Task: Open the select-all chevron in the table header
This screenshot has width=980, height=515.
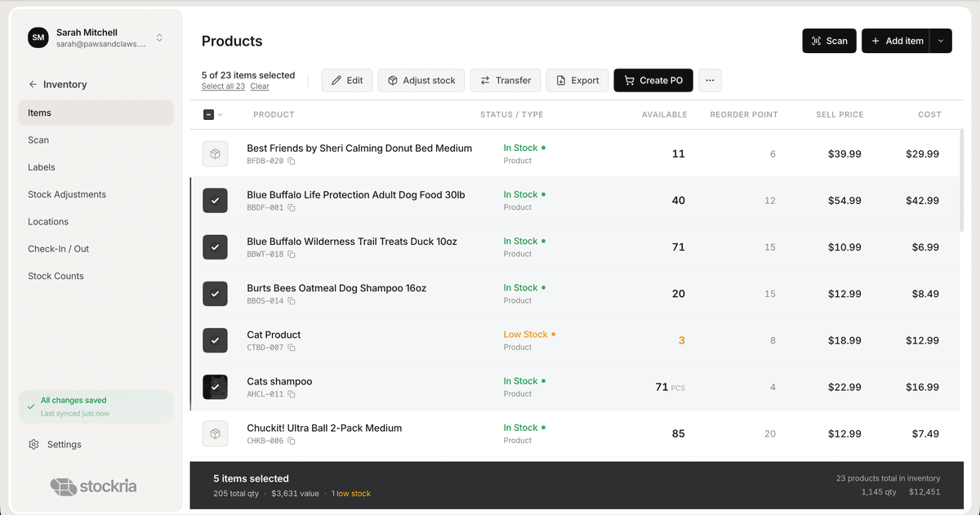Action: tap(221, 114)
